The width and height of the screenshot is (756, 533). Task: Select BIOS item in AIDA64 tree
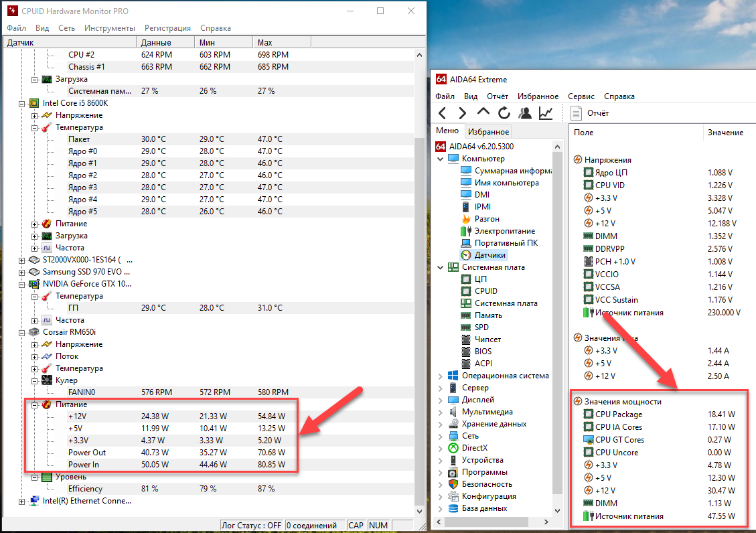point(476,352)
